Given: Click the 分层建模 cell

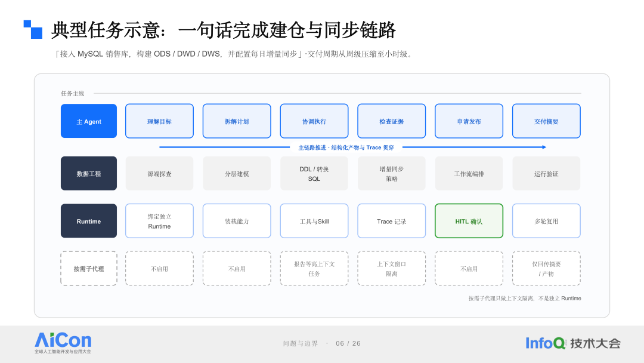Looking at the screenshot, I should tap(237, 174).
